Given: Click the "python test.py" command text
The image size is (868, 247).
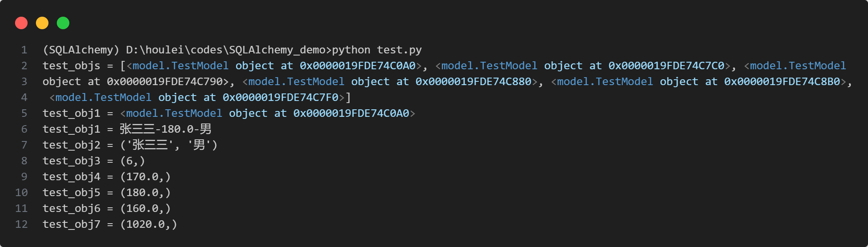Looking at the screenshot, I should (377, 50).
